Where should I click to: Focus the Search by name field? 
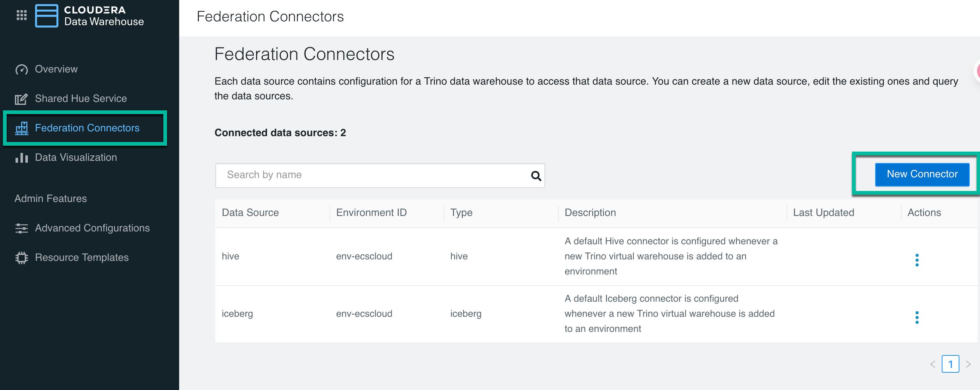[x=373, y=175]
